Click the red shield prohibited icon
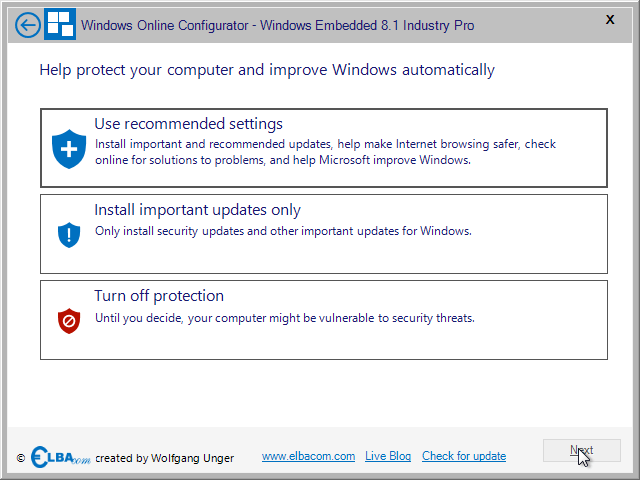 coord(69,321)
